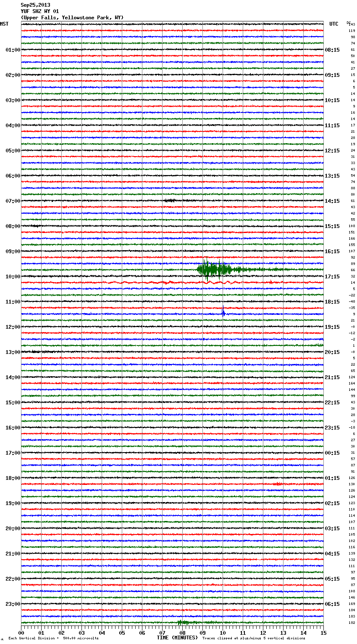Click the 22:15 UTC time label
The height and width of the screenshot is (644, 357).
point(332,403)
